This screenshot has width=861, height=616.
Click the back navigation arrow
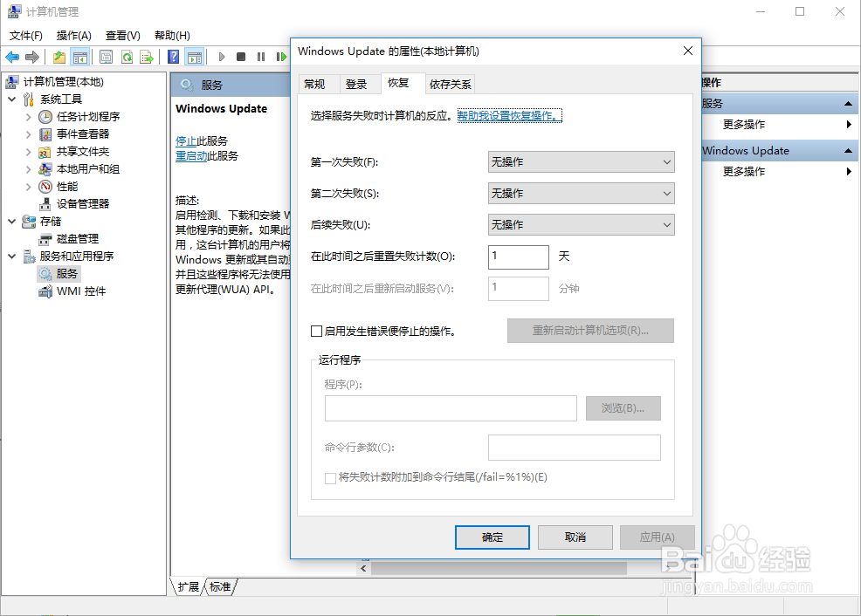12,56
